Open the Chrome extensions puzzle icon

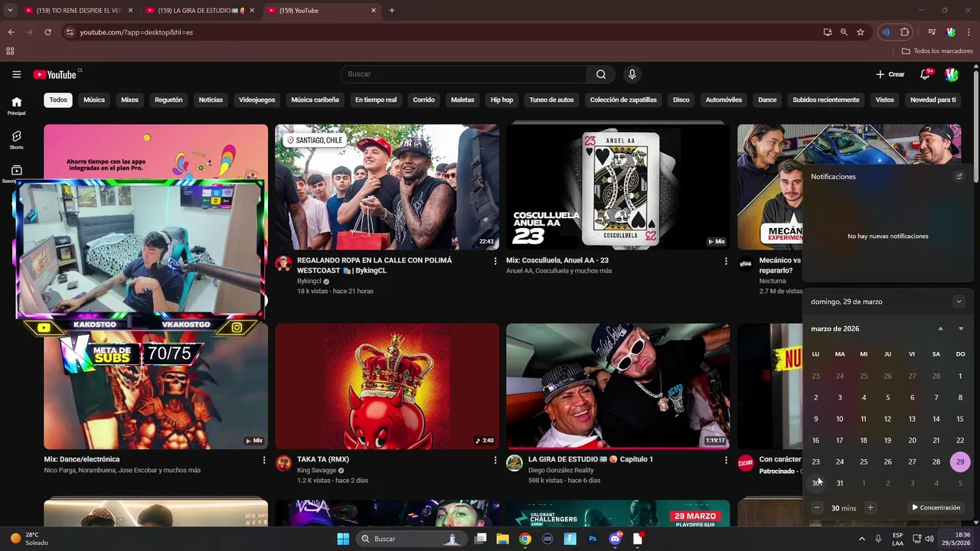905,32
